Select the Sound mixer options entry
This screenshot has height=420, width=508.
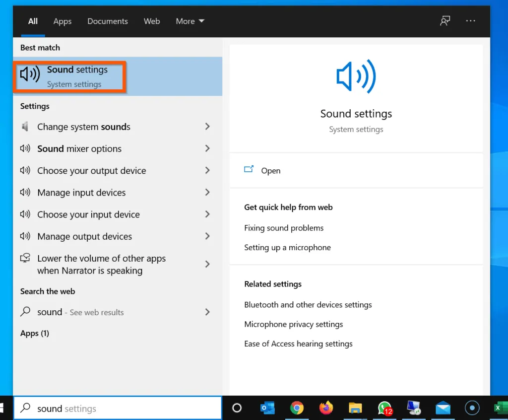(x=79, y=148)
